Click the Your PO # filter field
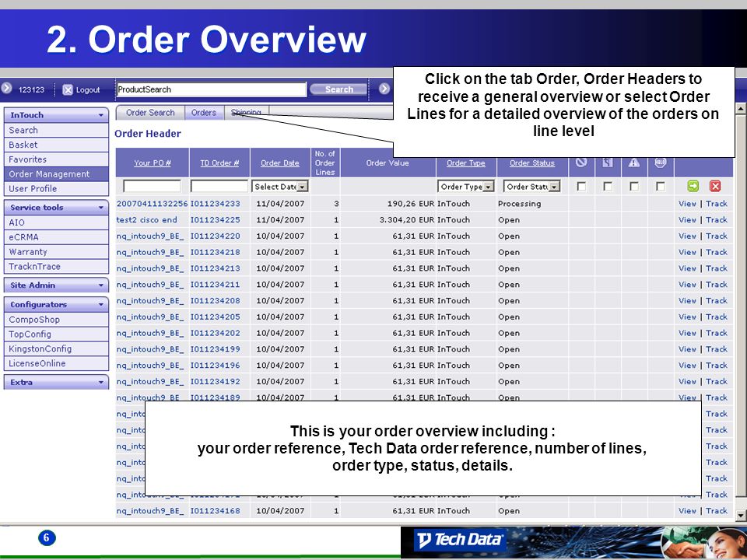This screenshot has width=747, height=560. (x=152, y=186)
